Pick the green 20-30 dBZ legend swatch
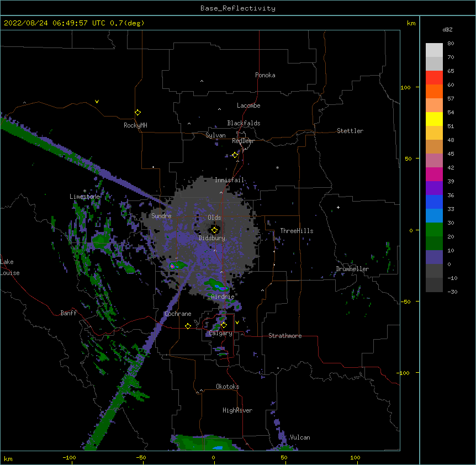Viewport: 476px width, 465px height. pyautogui.click(x=434, y=230)
